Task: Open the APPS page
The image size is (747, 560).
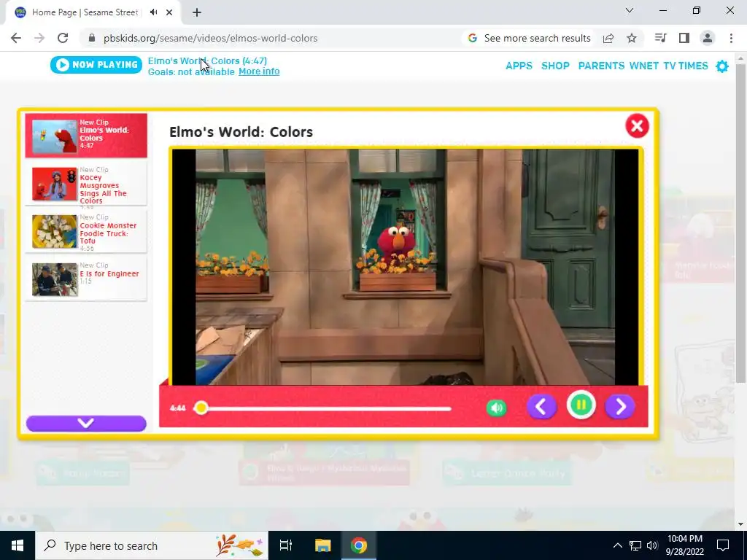Action: tap(519, 66)
